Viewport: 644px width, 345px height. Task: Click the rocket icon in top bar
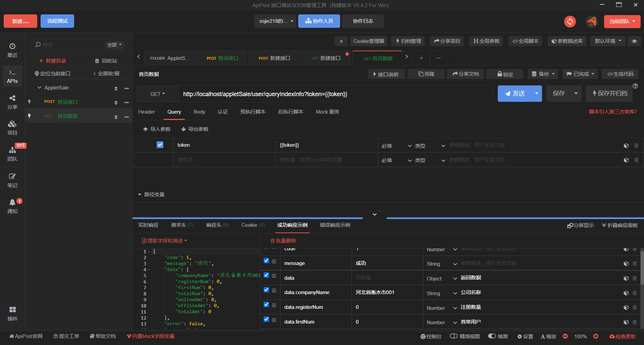tap(592, 21)
